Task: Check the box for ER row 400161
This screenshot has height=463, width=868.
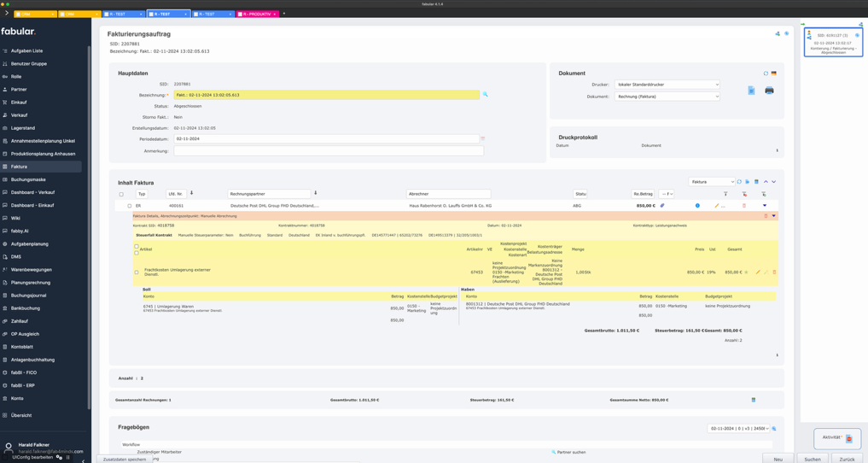Action: tap(130, 206)
